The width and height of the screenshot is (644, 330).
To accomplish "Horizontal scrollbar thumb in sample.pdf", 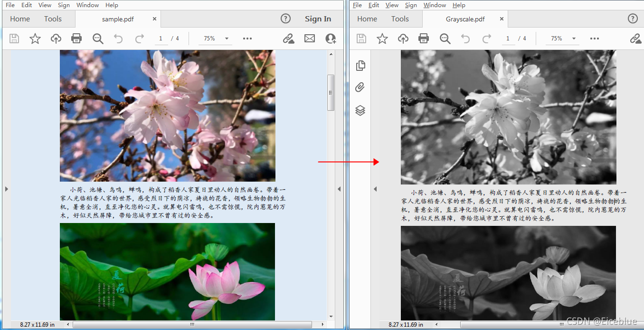I will (192, 324).
